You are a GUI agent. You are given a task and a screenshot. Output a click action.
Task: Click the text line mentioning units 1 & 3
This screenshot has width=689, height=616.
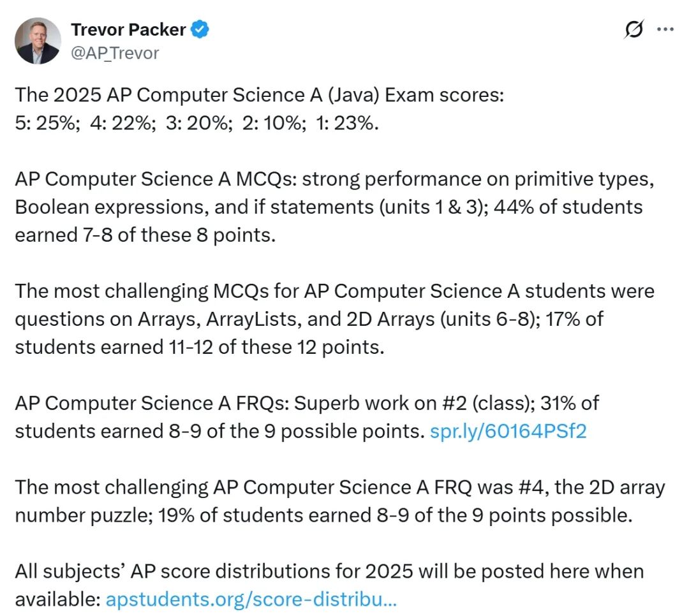329,207
